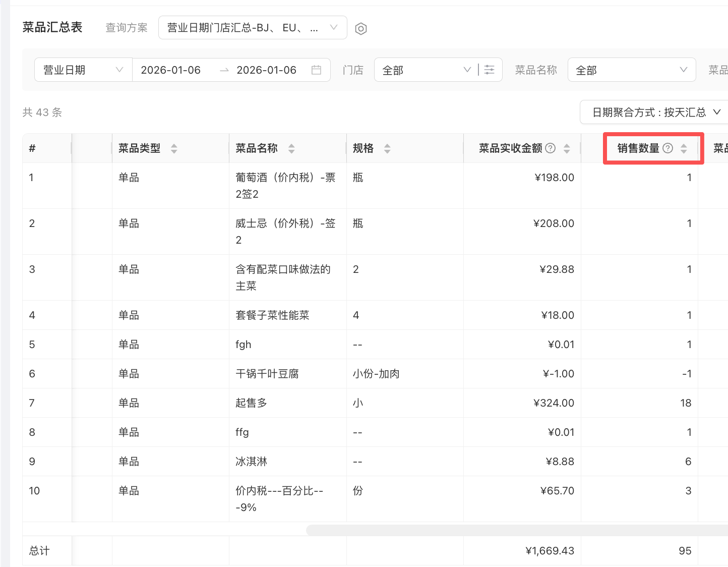This screenshot has width=728, height=567.
Task: Show help tooltip for 菜品实收金额
Action: [x=551, y=148]
